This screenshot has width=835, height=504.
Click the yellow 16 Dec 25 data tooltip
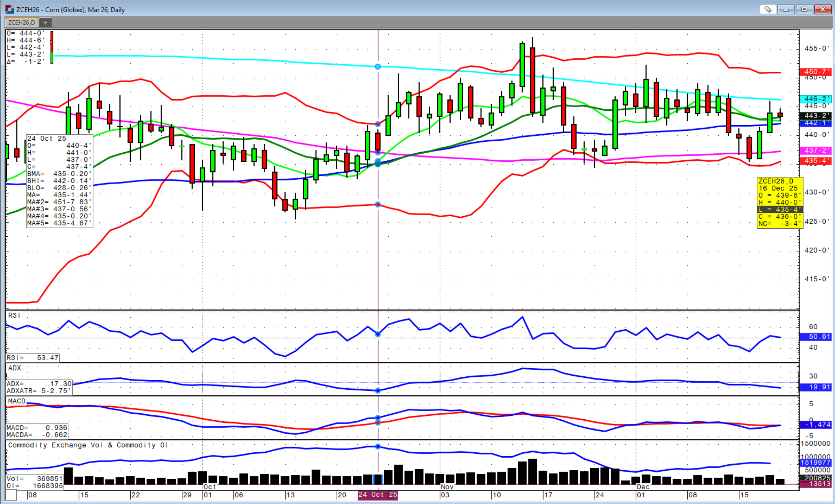780,202
